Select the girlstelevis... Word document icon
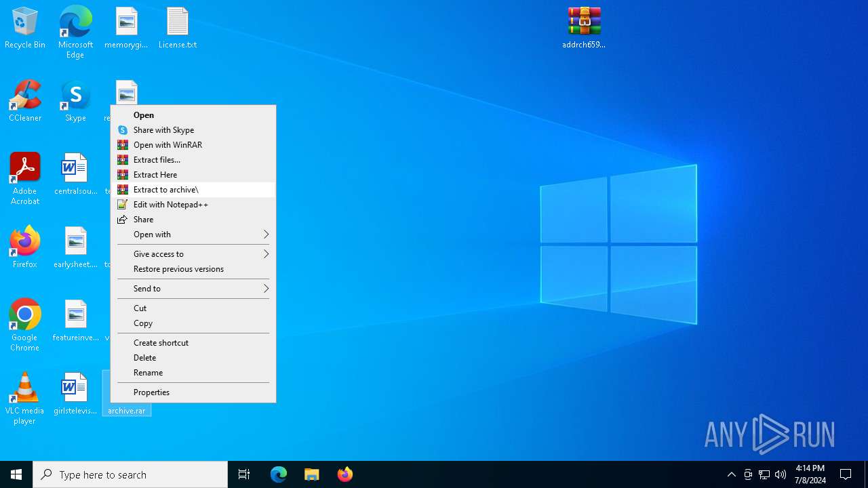The width and height of the screenshot is (868, 488). (x=75, y=394)
